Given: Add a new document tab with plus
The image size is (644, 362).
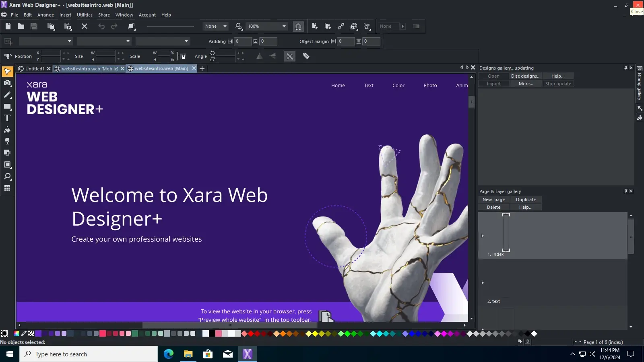Looking at the screenshot, I should coord(202,69).
